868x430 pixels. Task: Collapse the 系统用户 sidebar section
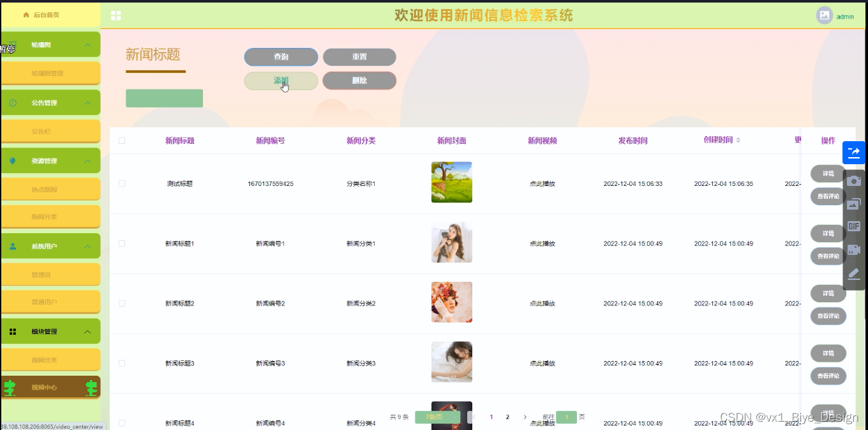[x=87, y=246]
